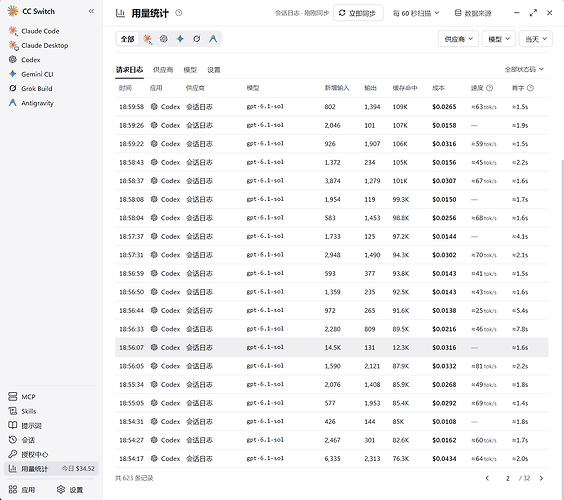The image size is (564, 500).
Task: Open 提示词 prompts section
Action: point(25,426)
